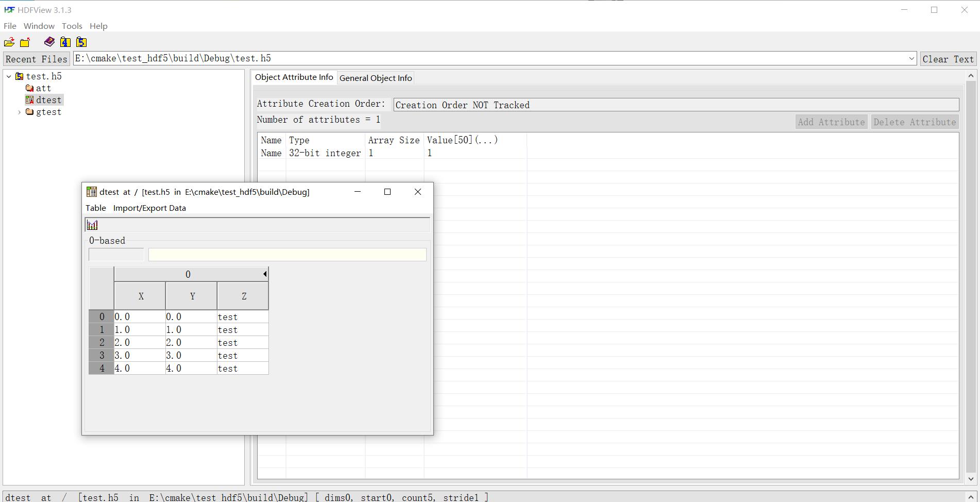The image size is (980, 502).
Task: Click the Clear Text button
Action: [948, 59]
